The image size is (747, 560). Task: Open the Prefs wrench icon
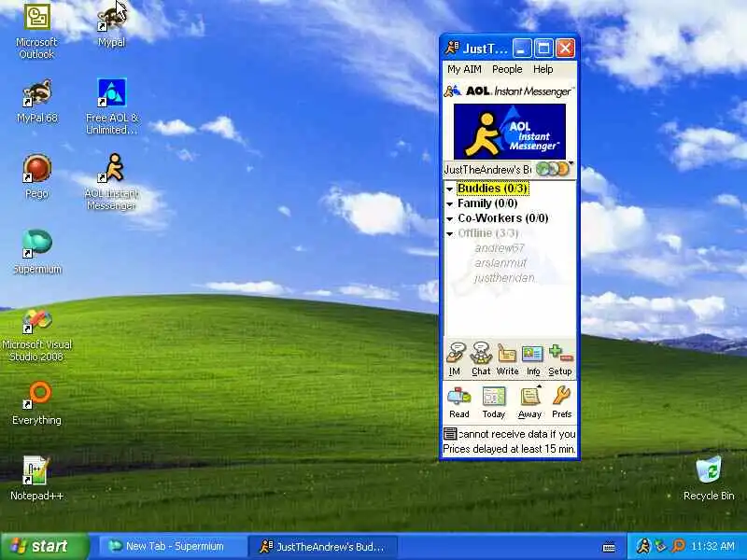tap(562, 402)
